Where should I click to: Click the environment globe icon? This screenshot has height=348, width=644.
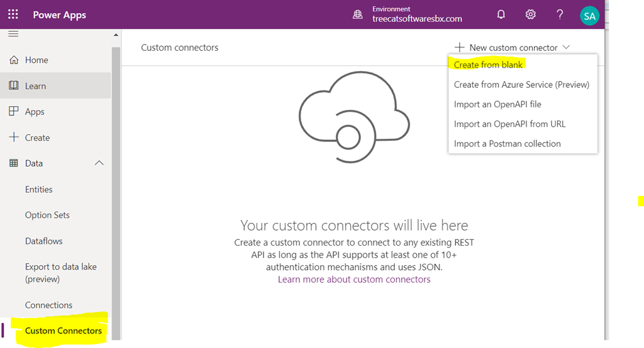[x=358, y=15]
